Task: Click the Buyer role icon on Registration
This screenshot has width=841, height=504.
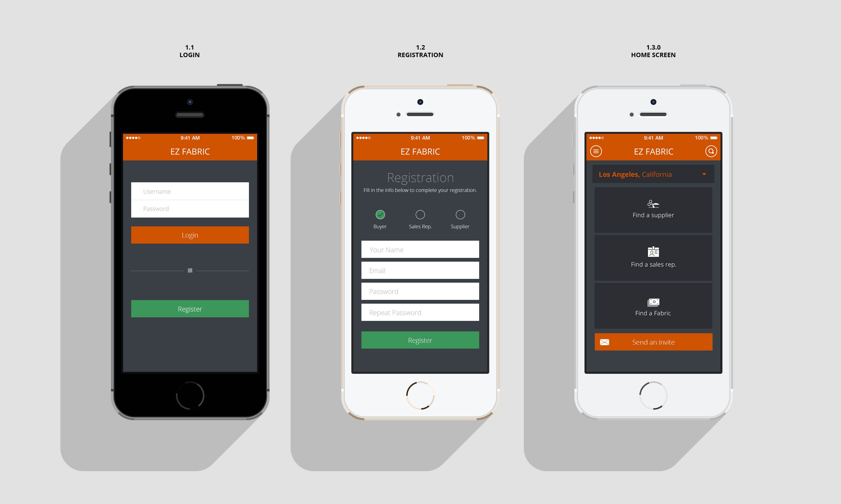Action: tap(381, 214)
